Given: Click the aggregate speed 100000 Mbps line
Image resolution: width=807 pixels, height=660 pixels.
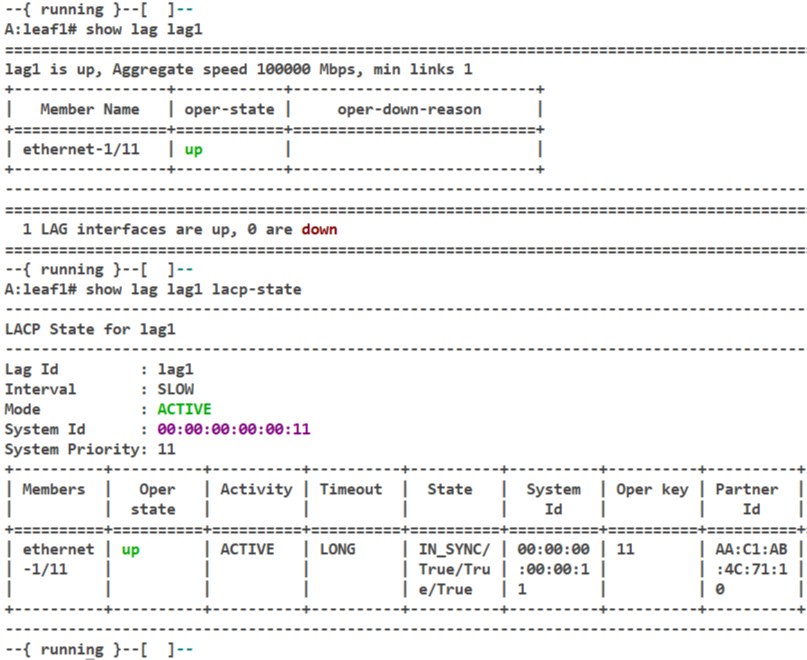Looking at the screenshot, I should 239,69.
